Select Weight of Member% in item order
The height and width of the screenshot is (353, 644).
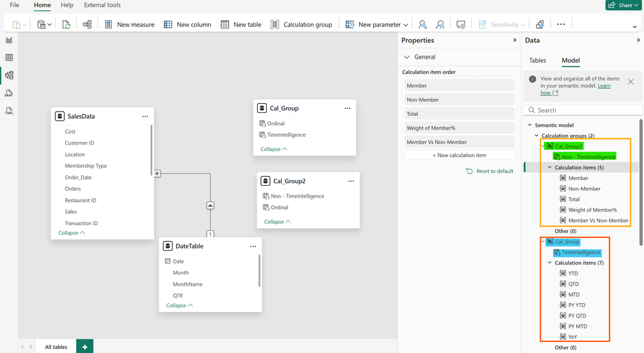pyautogui.click(x=459, y=128)
